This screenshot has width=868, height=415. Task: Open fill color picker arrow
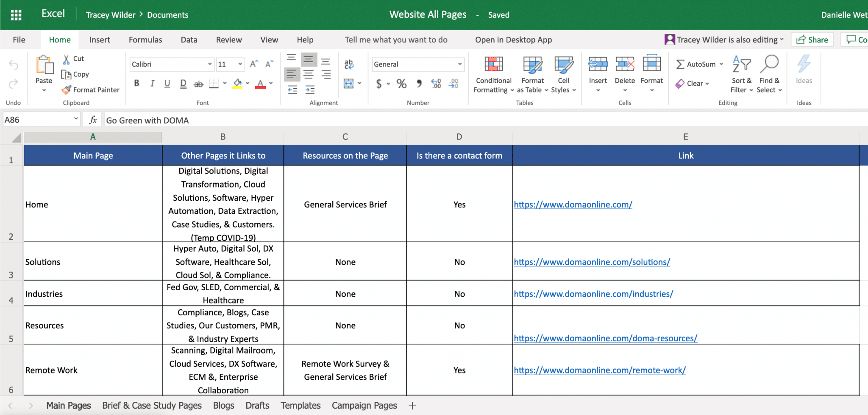click(x=248, y=84)
